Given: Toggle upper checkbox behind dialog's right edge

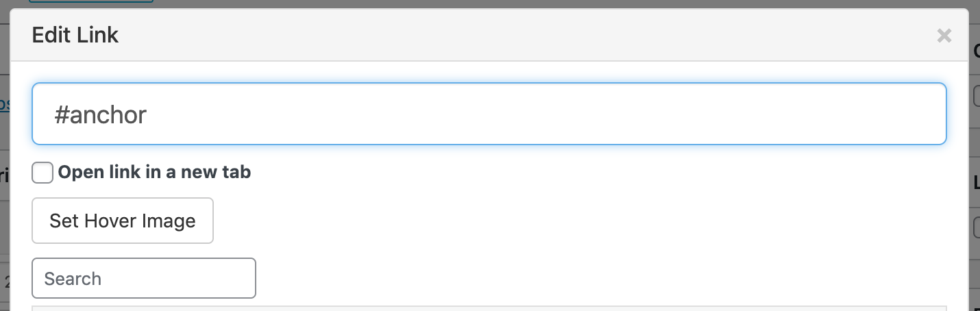Looking at the screenshot, I should coord(976,97).
